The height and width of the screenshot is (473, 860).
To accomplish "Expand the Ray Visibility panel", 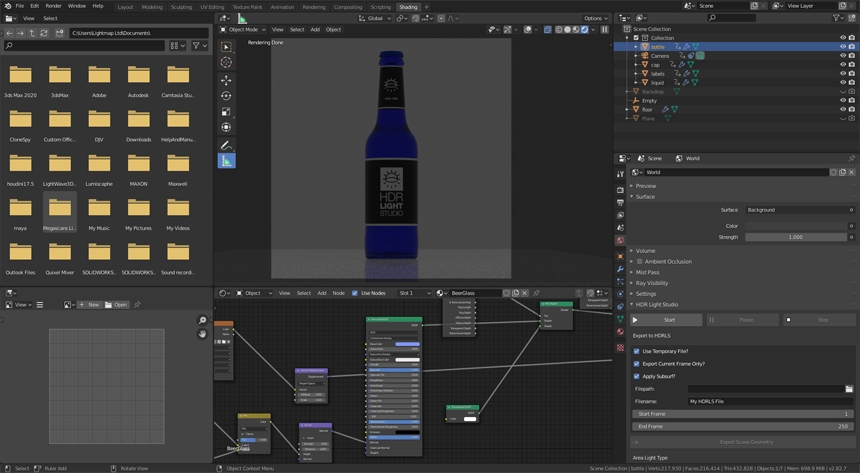I will [652, 283].
